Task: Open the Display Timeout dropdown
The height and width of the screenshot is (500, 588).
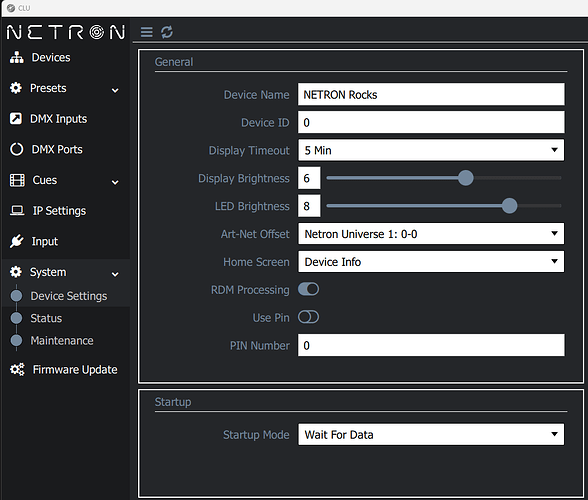Action: pos(431,150)
